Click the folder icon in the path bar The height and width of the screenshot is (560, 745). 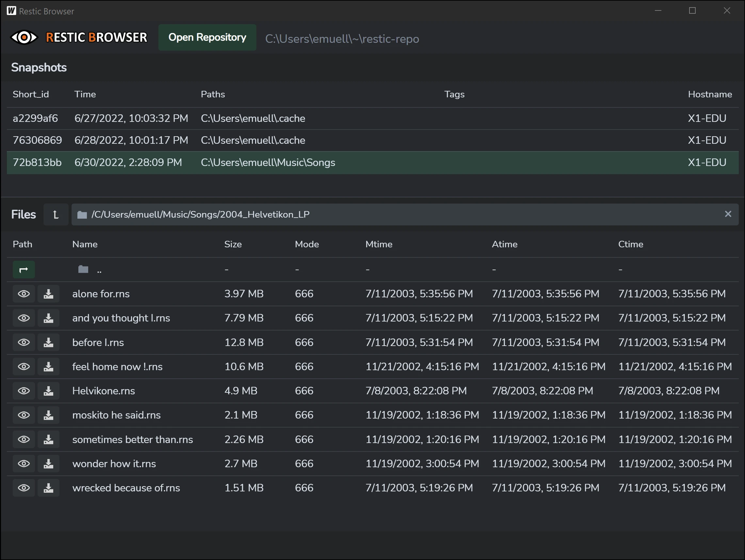click(82, 214)
